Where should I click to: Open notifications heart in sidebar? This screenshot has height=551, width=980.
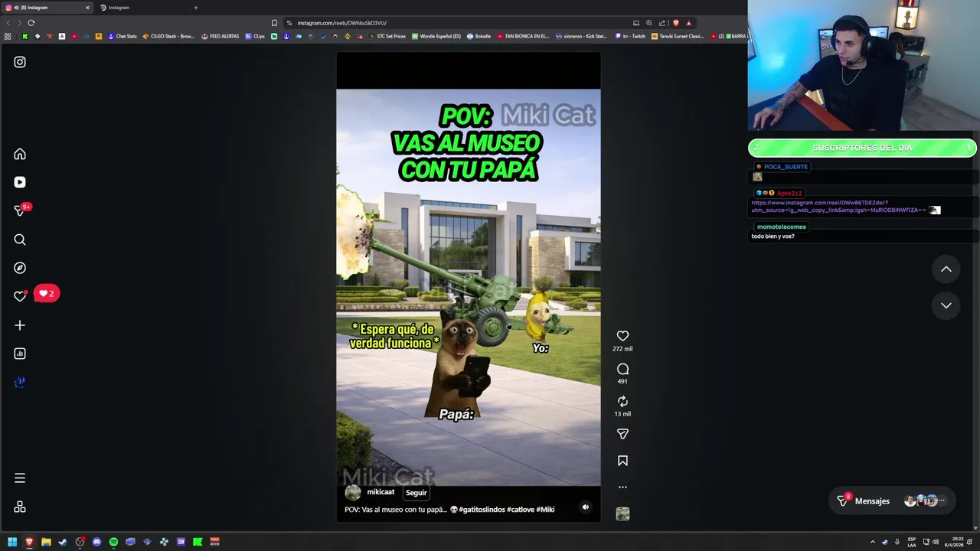pos(20,296)
